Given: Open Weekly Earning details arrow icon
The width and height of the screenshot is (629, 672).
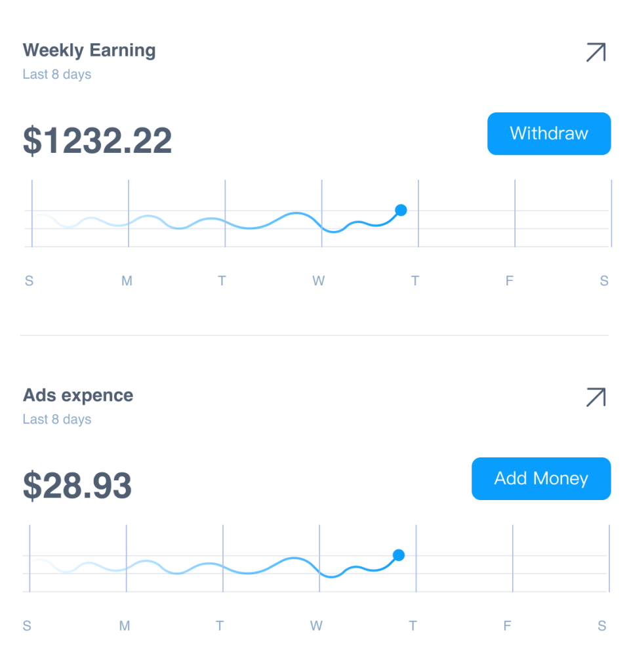Looking at the screenshot, I should click(x=596, y=52).
